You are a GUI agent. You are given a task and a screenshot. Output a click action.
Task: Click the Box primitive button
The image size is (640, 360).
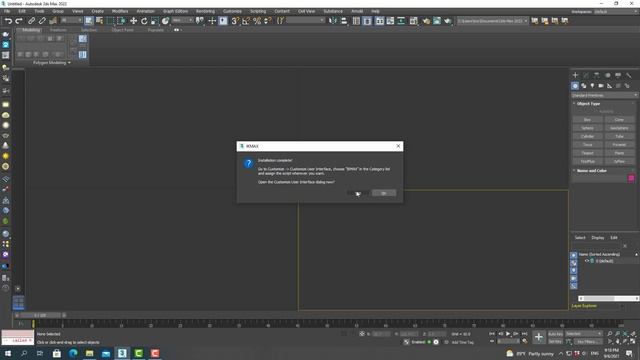587,120
